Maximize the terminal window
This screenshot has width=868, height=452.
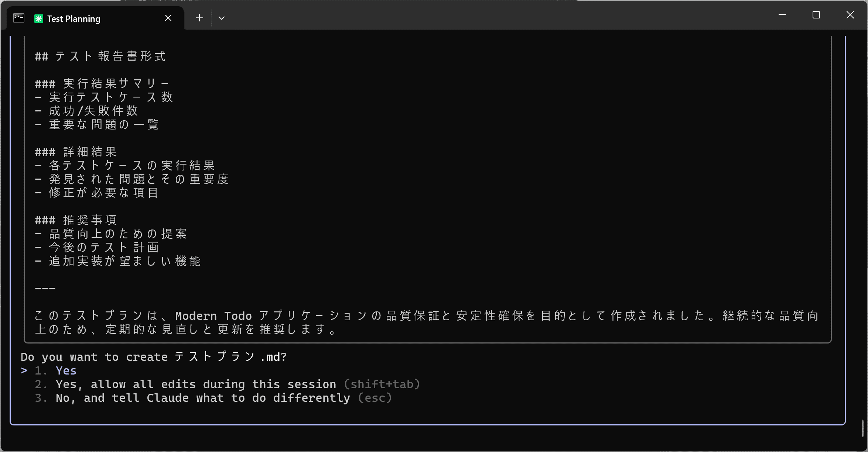click(x=816, y=15)
